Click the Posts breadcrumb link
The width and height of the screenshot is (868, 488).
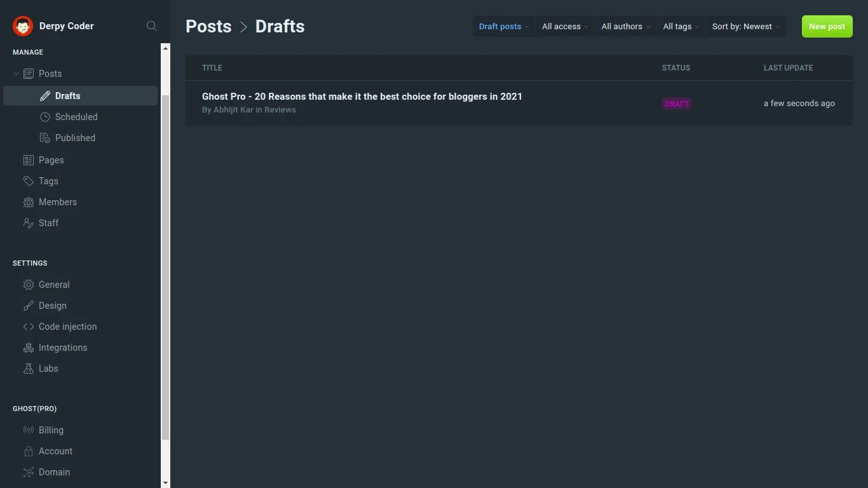point(208,27)
